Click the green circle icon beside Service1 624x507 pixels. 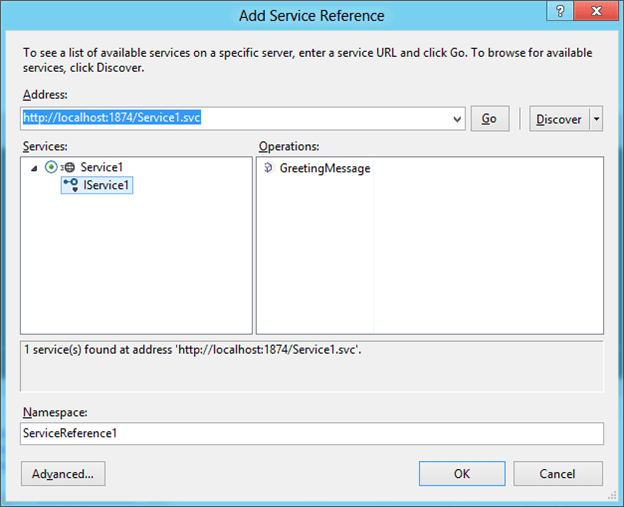[x=51, y=167]
